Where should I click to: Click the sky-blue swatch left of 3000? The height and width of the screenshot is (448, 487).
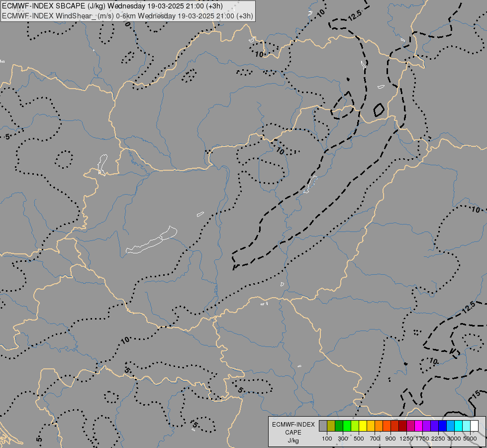(451, 426)
